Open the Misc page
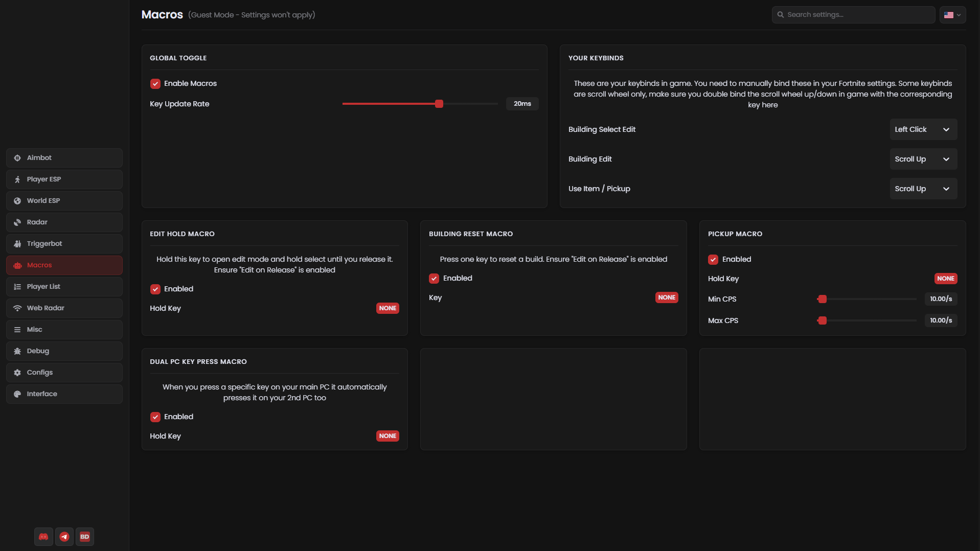Image resolution: width=980 pixels, height=551 pixels. click(64, 330)
